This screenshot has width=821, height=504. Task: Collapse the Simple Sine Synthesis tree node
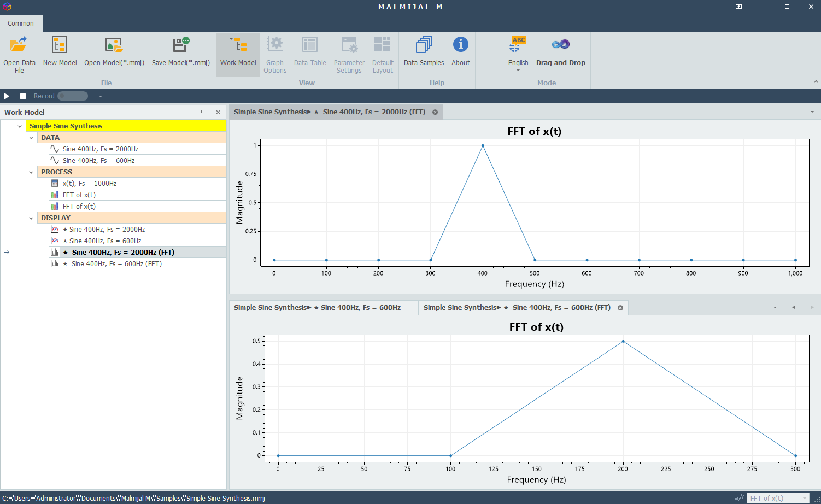20,126
